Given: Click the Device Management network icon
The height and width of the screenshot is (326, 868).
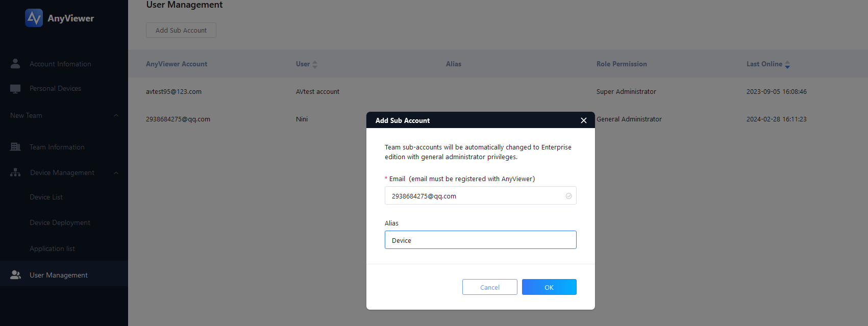Looking at the screenshot, I should [x=15, y=172].
